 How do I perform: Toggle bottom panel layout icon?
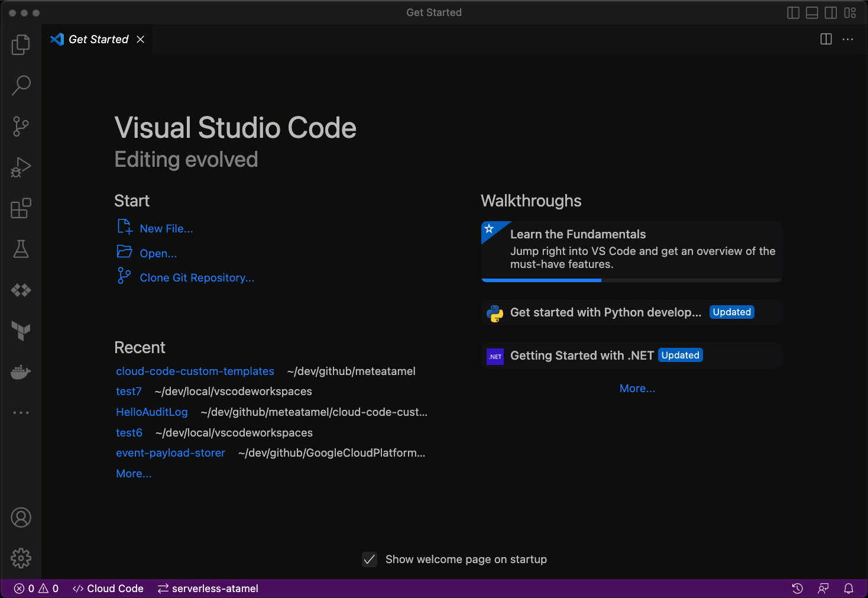(x=812, y=12)
